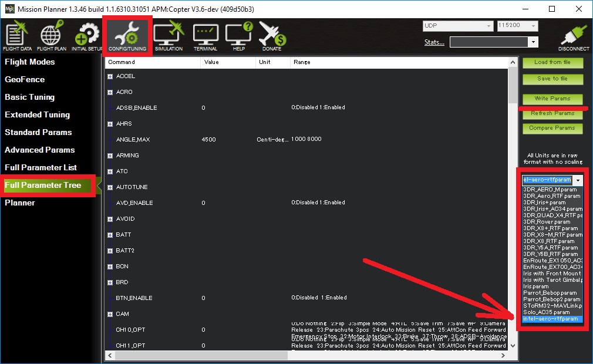Click the Write Params button
The height and width of the screenshot is (364, 593).
pos(552,99)
